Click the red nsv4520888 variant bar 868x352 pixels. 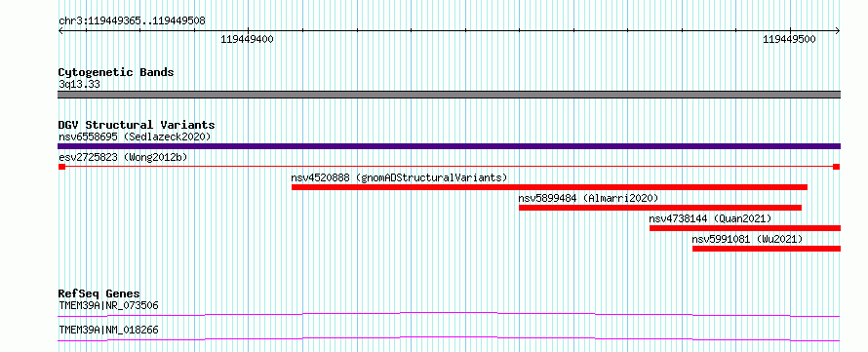tap(549, 187)
